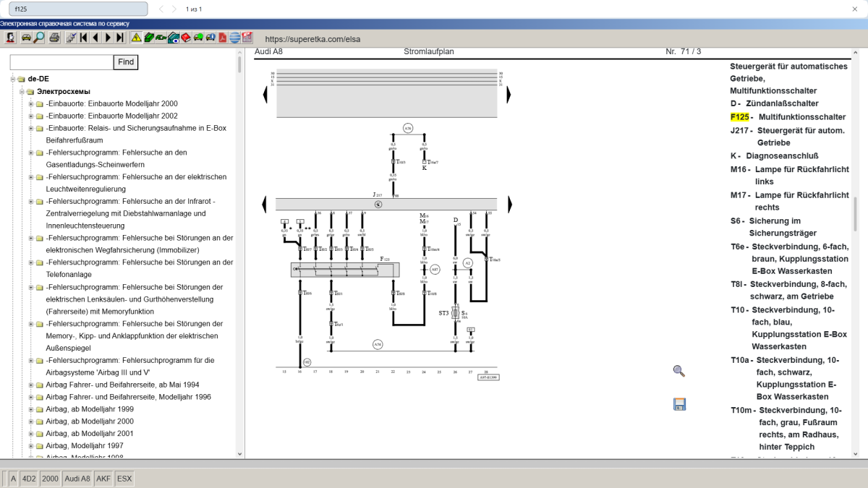Click the blue car with info bubble icon

[210, 38]
